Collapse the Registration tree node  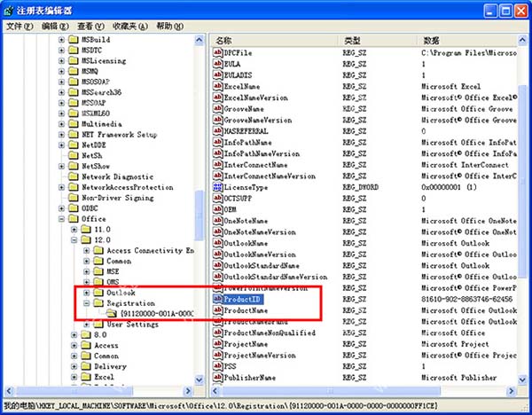tap(87, 303)
